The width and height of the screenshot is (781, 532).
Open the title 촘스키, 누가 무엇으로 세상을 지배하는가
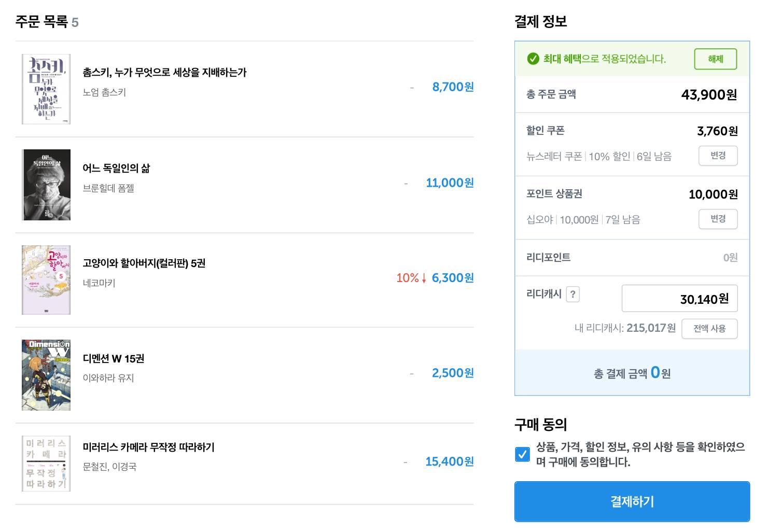(164, 73)
